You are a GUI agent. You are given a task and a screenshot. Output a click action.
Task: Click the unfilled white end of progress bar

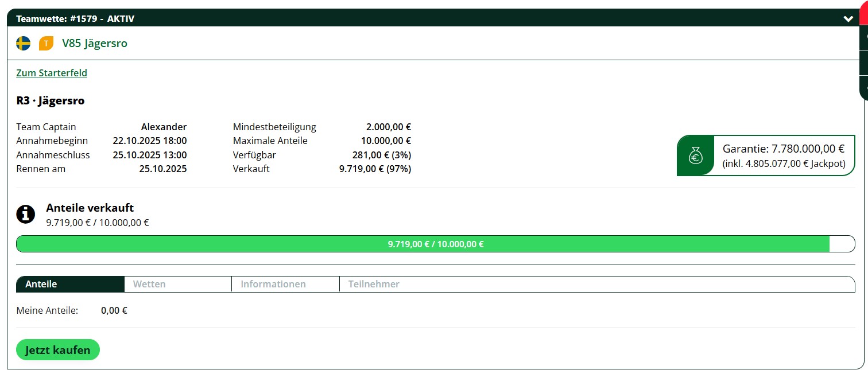842,244
